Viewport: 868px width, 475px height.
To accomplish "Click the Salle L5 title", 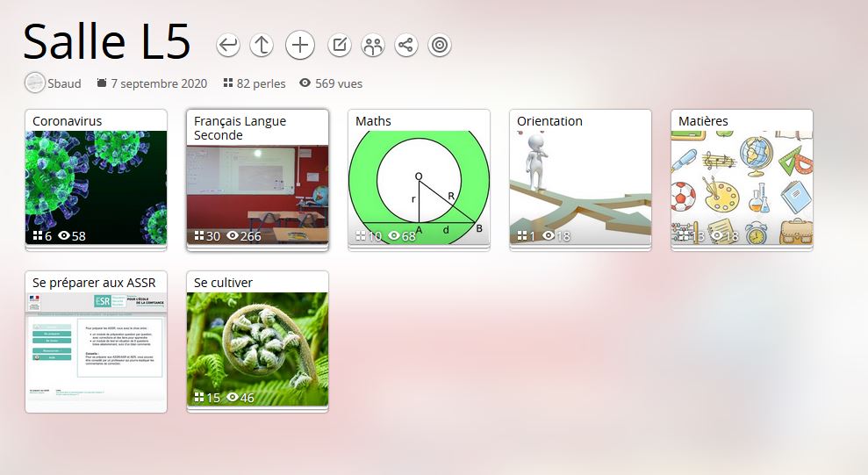I will [107, 41].
